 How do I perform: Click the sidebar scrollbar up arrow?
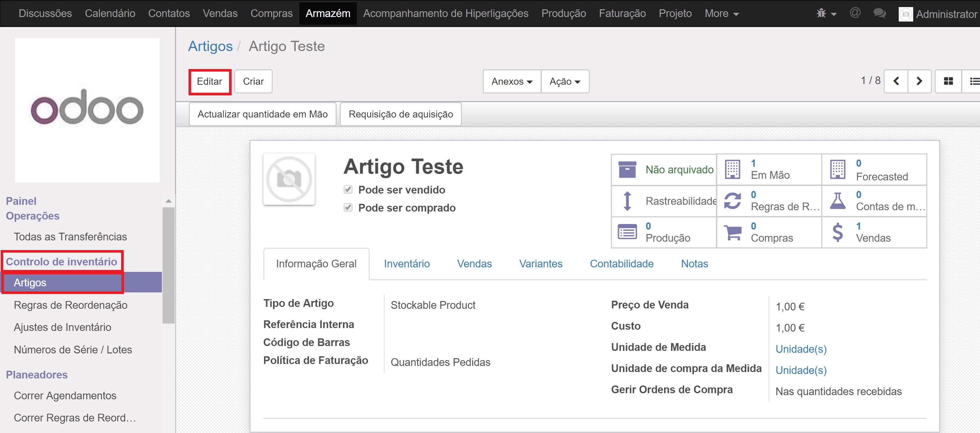169,201
